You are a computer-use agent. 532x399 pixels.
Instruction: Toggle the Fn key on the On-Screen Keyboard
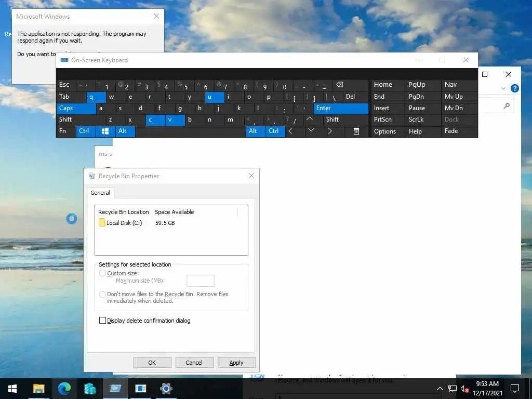click(66, 131)
